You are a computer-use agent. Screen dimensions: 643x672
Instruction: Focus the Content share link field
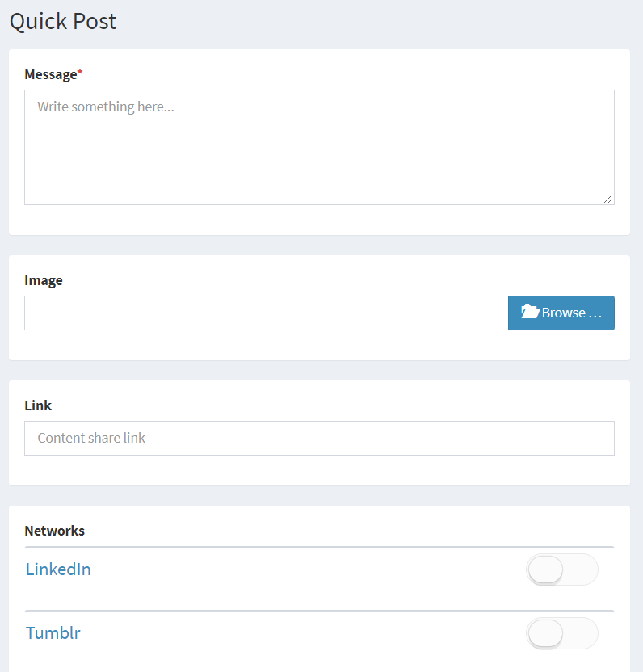pyautogui.click(x=319, y=438)
